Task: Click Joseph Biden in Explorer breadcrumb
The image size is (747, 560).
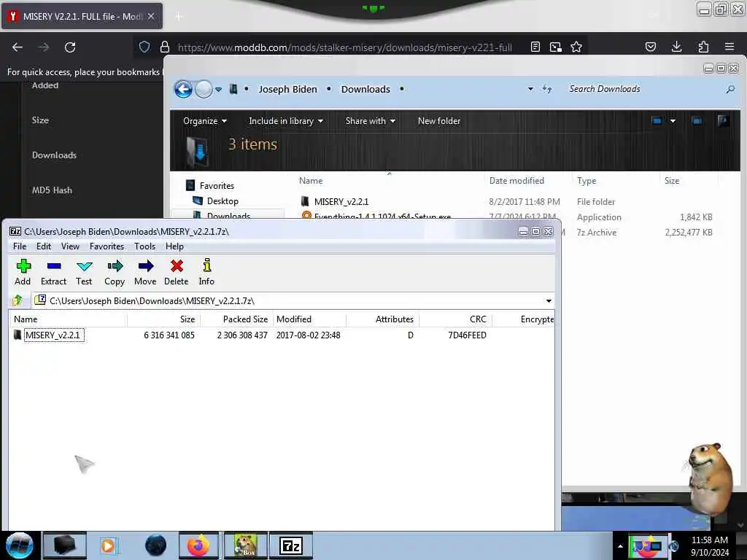Action: pos(287,89)
